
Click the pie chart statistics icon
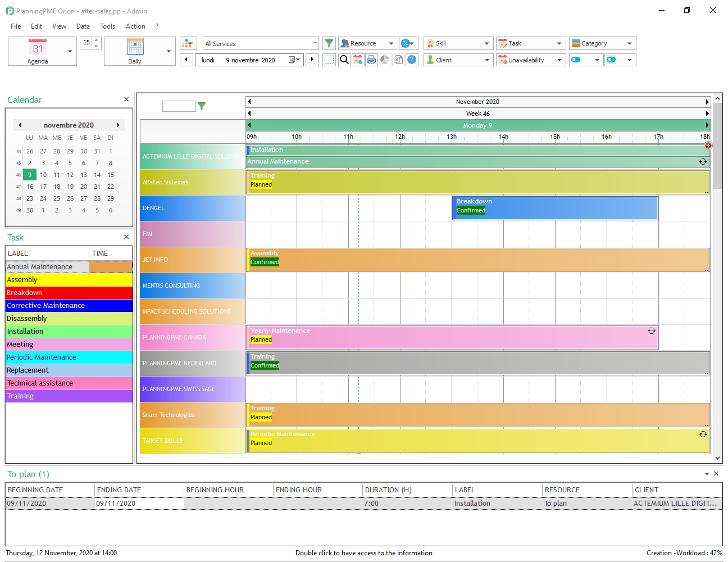[x=385, y=60]
